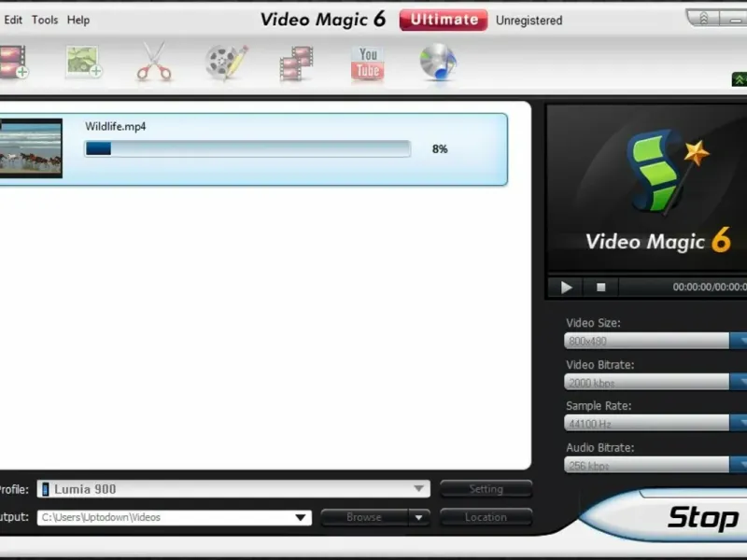Play the preview video
The width and height of the screenshot is (747, 560).
567,287
